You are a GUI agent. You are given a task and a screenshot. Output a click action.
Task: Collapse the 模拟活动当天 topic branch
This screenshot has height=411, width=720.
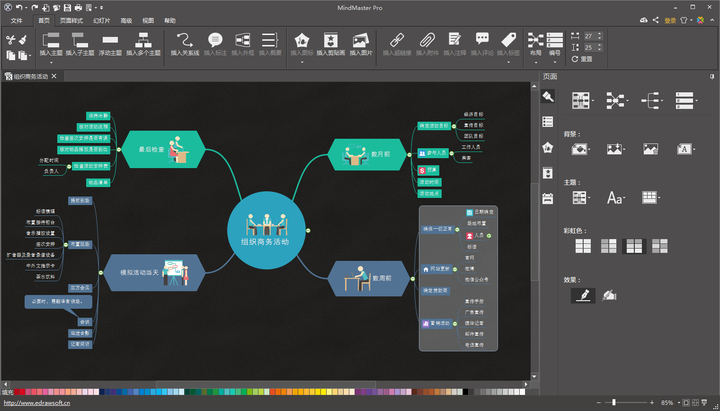tap(101, 273)
